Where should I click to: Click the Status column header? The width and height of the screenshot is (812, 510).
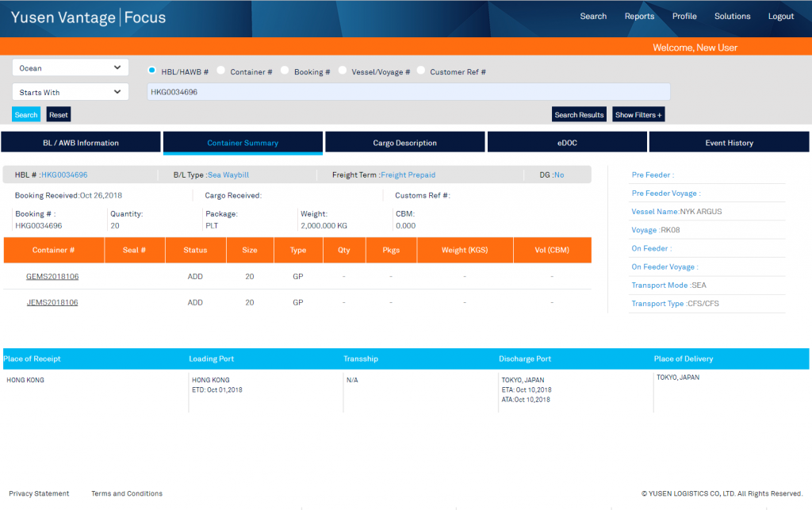[x=195, y=250]
